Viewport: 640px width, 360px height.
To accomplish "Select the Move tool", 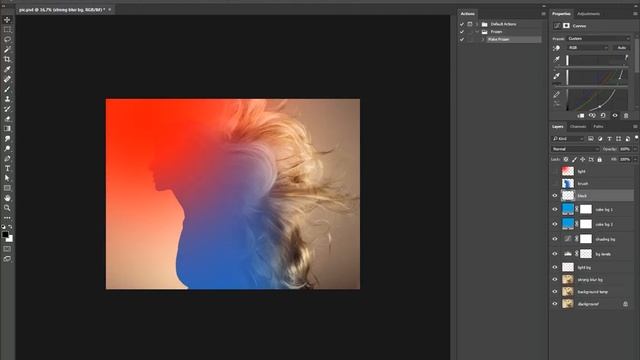I will 7,20.
